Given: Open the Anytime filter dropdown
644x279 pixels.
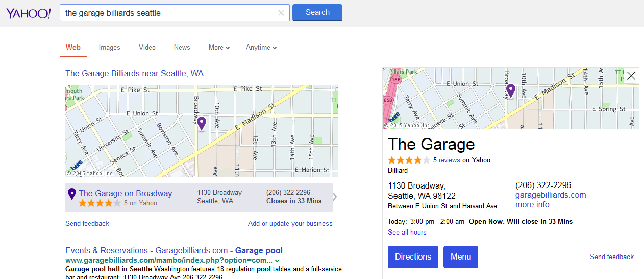Looking at the screenshot, I should pos(261,48).
